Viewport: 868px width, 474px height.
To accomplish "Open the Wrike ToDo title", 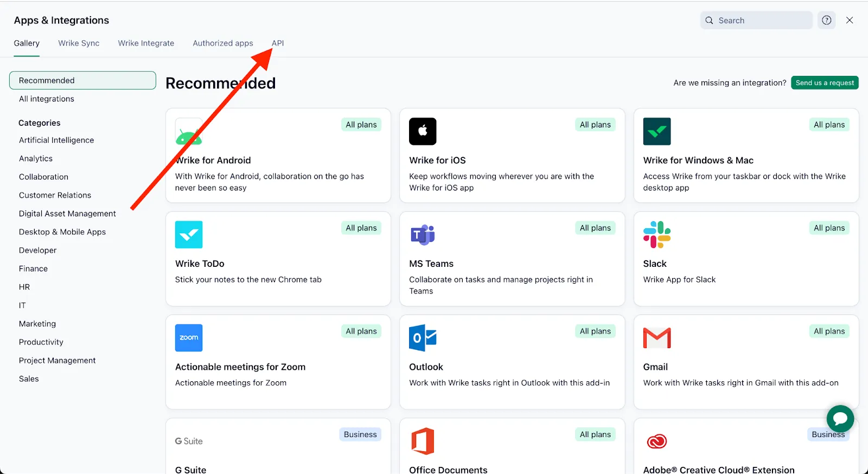I will point(200,264).
